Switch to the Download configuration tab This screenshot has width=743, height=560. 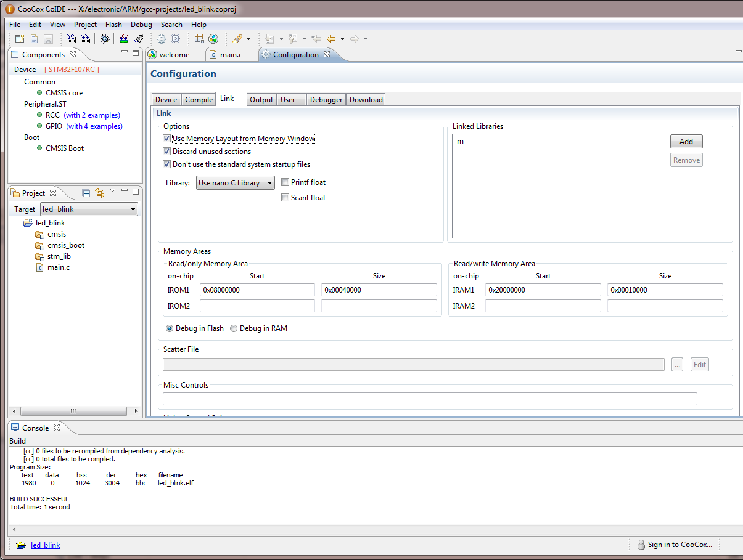pos(366,100)
